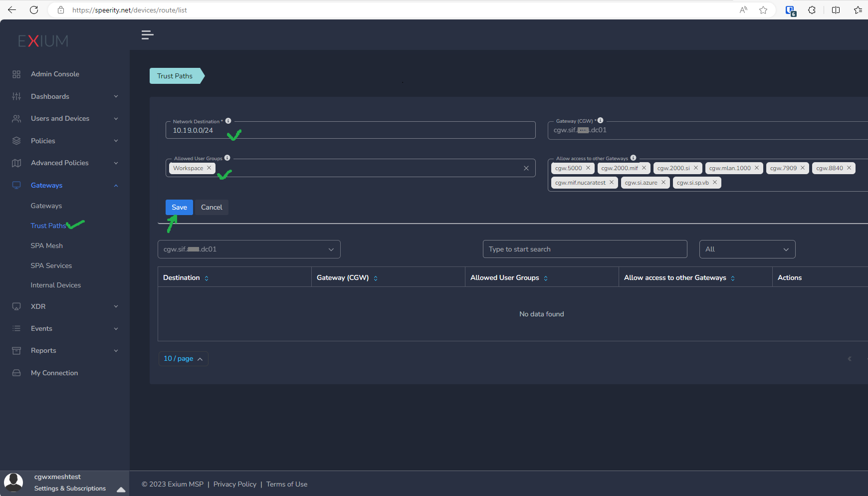Remove the Workspace user group tag
Screen dimensions: 868x496
209,168
